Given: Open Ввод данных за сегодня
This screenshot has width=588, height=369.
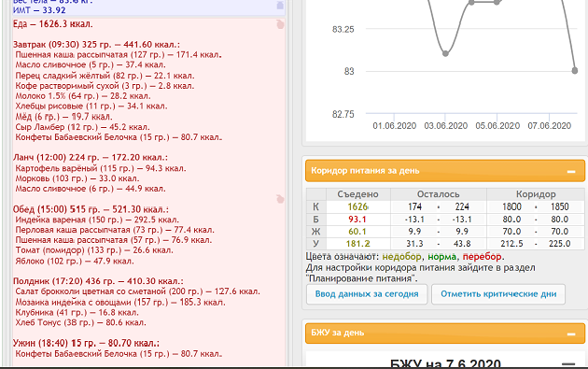Looking at the screenshot, I should click(x=367, y=294).
